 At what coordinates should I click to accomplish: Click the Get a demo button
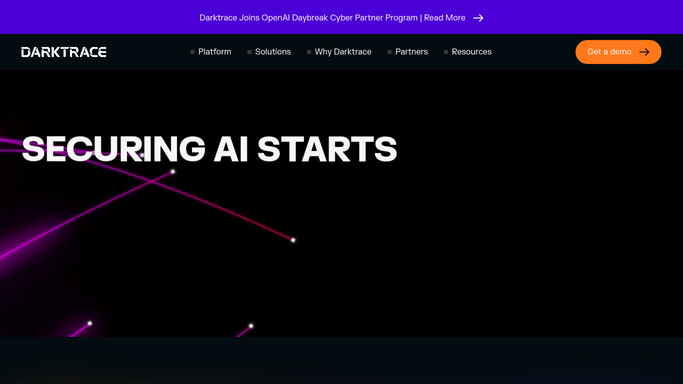coord(618,52)
